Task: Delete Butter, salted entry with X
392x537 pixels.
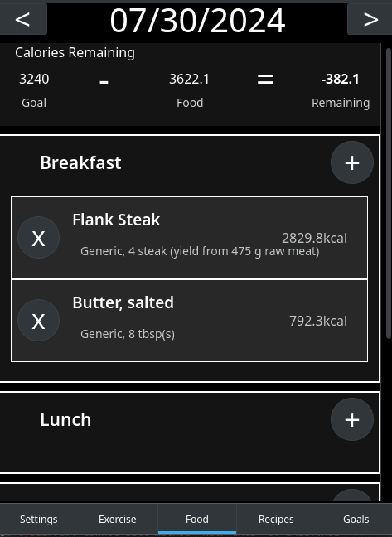Action: coord(38,321)
